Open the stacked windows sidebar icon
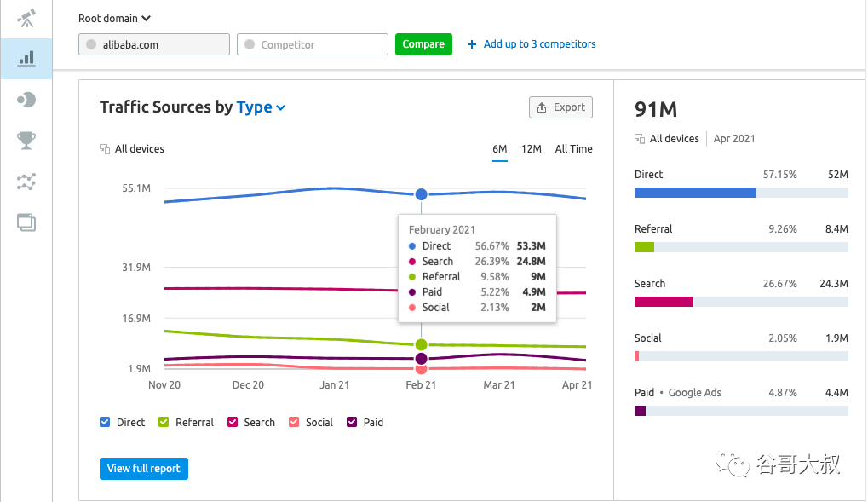The width and height of the screenshot is (868, 502). tap(26, 223)
